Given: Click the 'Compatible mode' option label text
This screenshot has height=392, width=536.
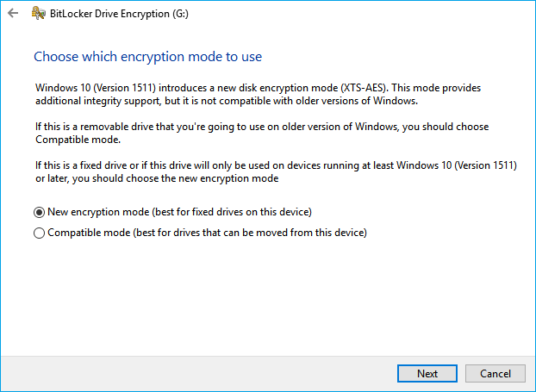Looking at the screenshot, I should tap(207, 233).
